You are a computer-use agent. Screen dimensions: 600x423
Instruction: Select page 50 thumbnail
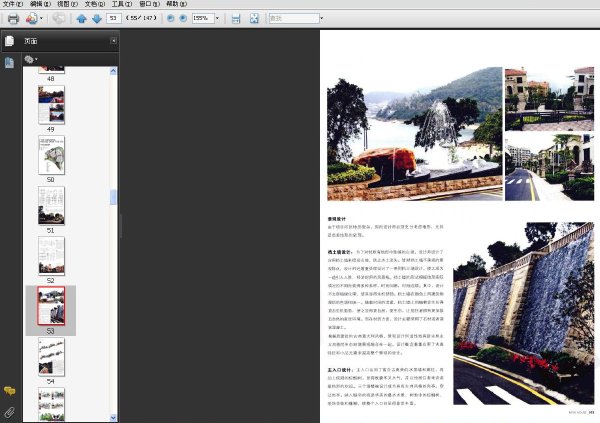point(51,155)
